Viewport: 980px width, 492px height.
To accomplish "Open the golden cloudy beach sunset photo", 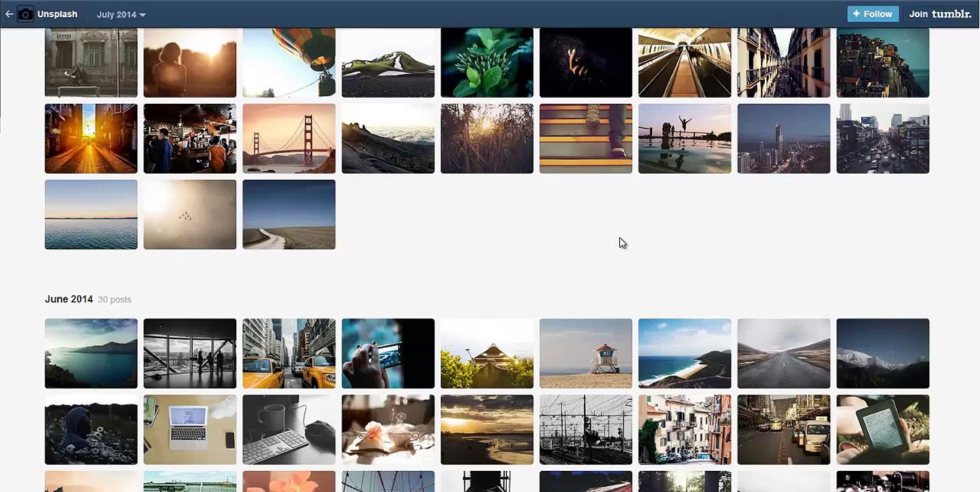I will coord(487,430).
